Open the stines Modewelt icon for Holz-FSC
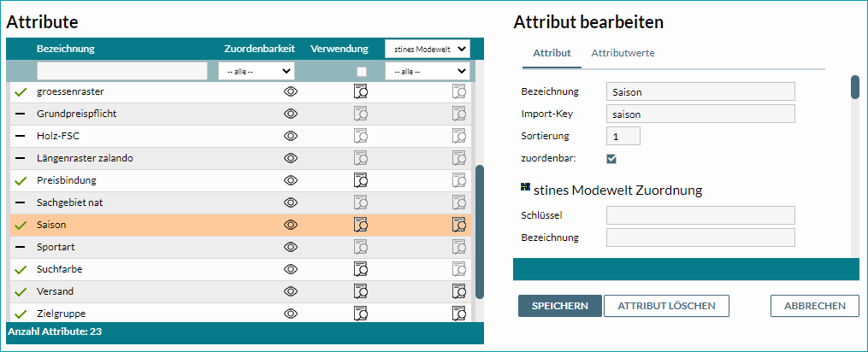868x352 pixels. pos(459,136)
